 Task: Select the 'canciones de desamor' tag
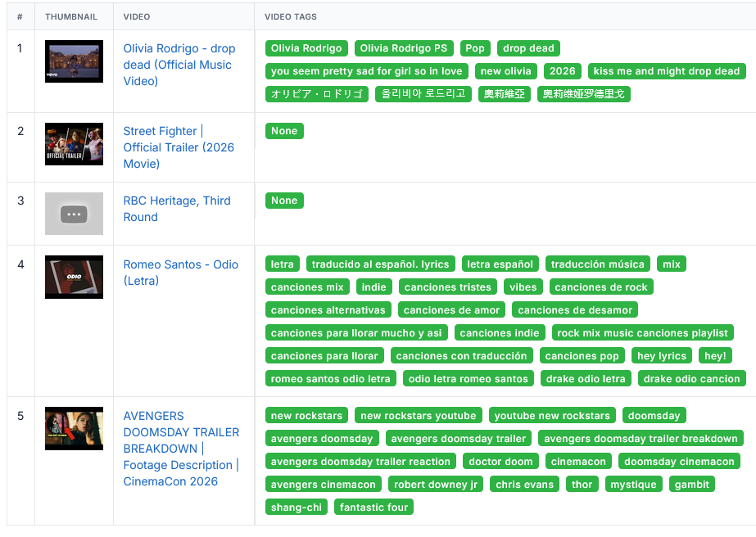click(575, 310)
